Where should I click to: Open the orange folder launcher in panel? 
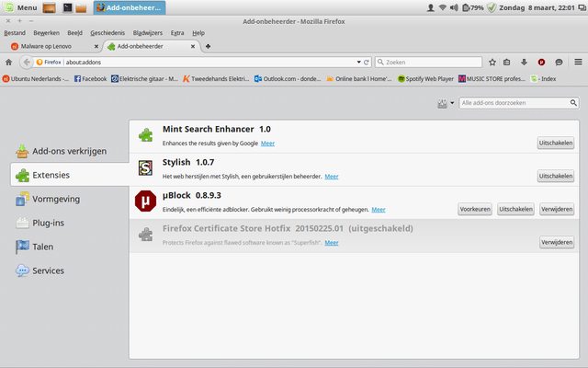(81, 8)
